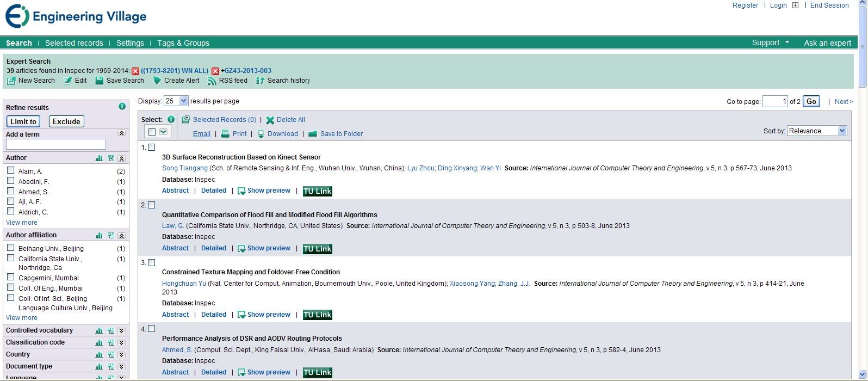Export Author affiliation data icon
This screenshot has height=381, width=868.
111,236
